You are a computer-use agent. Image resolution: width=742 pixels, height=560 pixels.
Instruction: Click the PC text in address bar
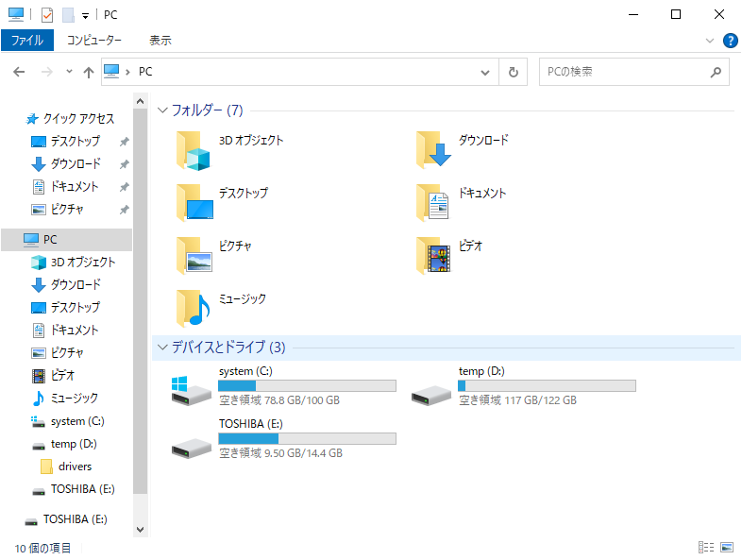coord(145,72)
